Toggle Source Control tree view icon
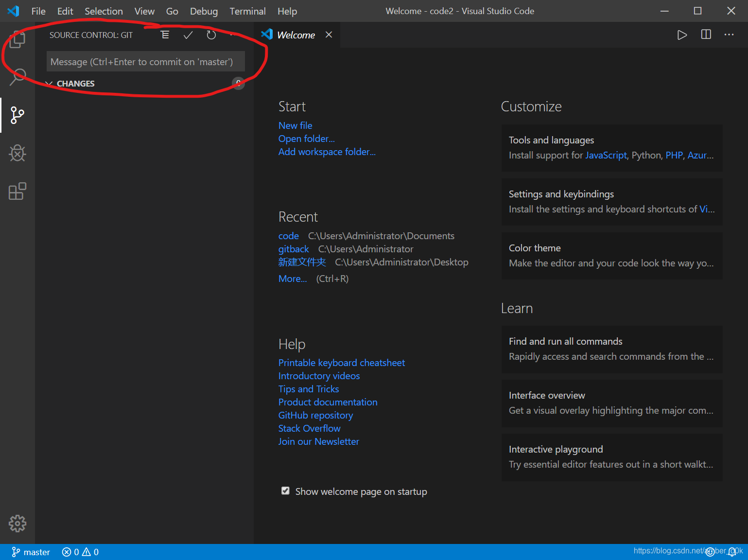This screenshot has height=560, width=748. tap(165, 35)
